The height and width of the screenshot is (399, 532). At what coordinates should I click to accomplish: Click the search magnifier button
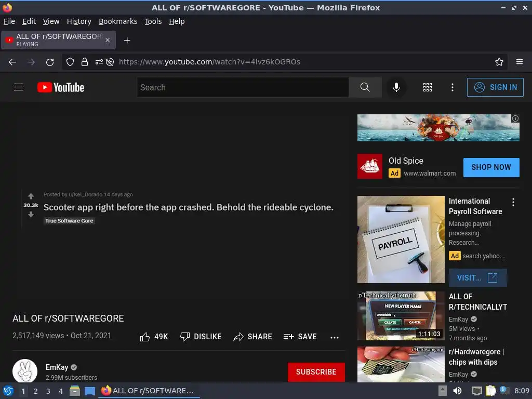coord(365,87)
